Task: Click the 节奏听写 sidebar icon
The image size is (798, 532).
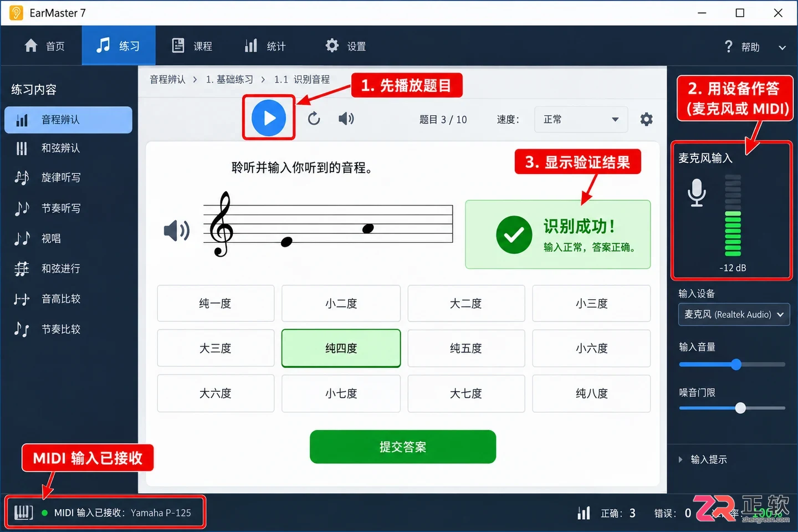Action: 22,208
